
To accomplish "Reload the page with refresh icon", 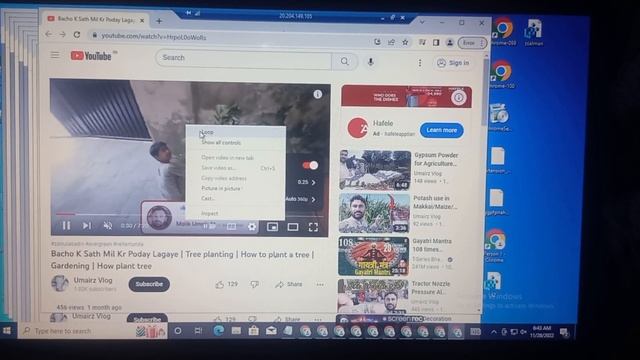I will point(77,35).
